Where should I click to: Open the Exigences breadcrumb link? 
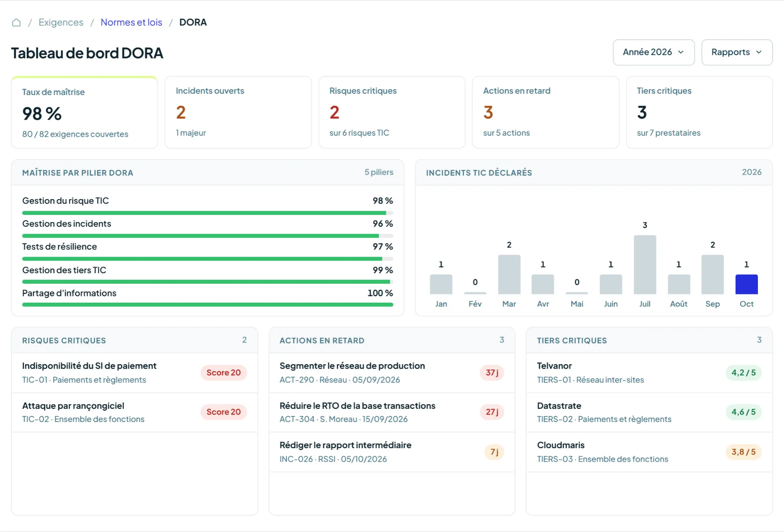(x=61, y=22)
